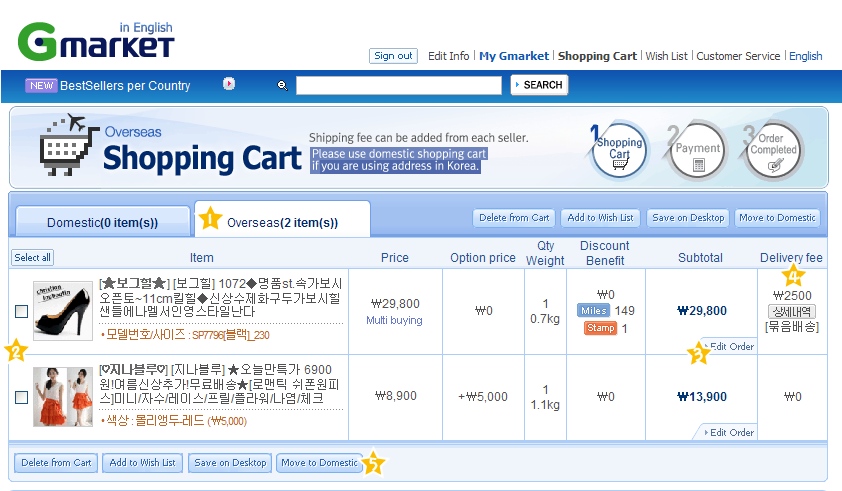Click the Order Completed step 3 circle
The height and width of the screenshot is (491, 842).
coord(773,151)
